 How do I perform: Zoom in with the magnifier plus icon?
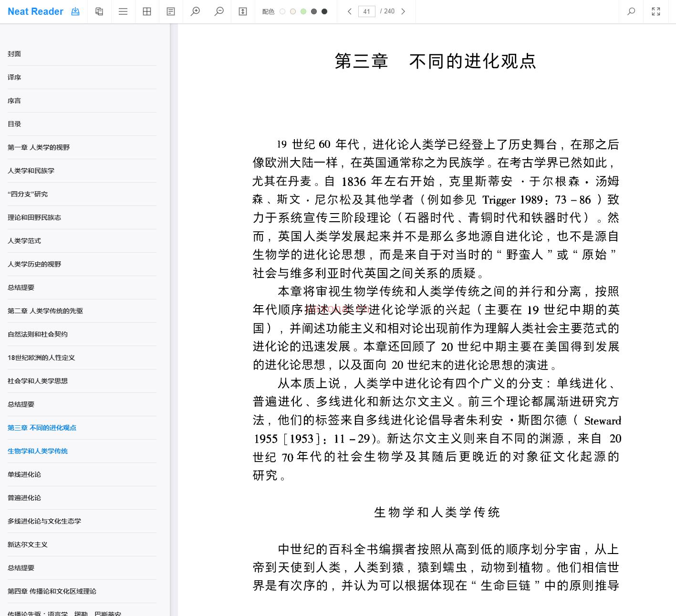(x=195, y=11)
